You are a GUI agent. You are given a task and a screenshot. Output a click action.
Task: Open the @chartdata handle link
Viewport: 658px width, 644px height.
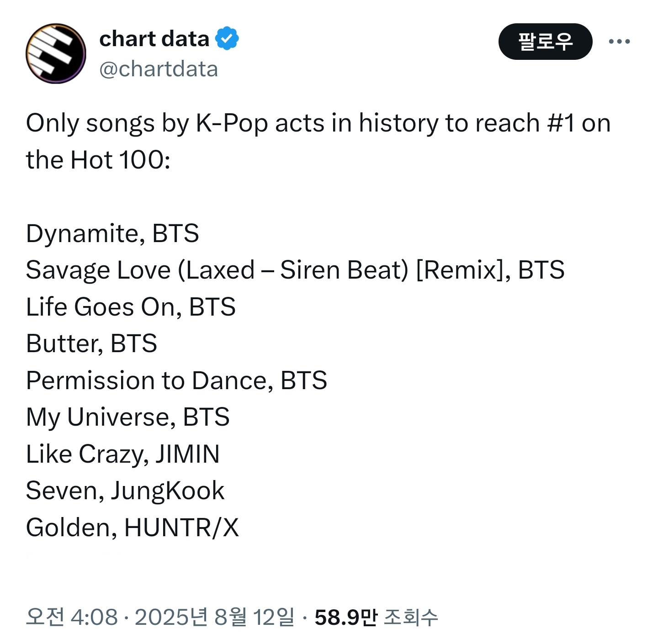(x=158, y=69)
